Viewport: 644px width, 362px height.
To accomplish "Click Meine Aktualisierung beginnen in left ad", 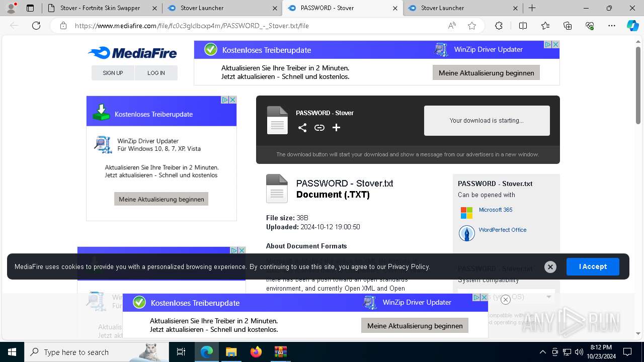I will [x=161, y=199].
